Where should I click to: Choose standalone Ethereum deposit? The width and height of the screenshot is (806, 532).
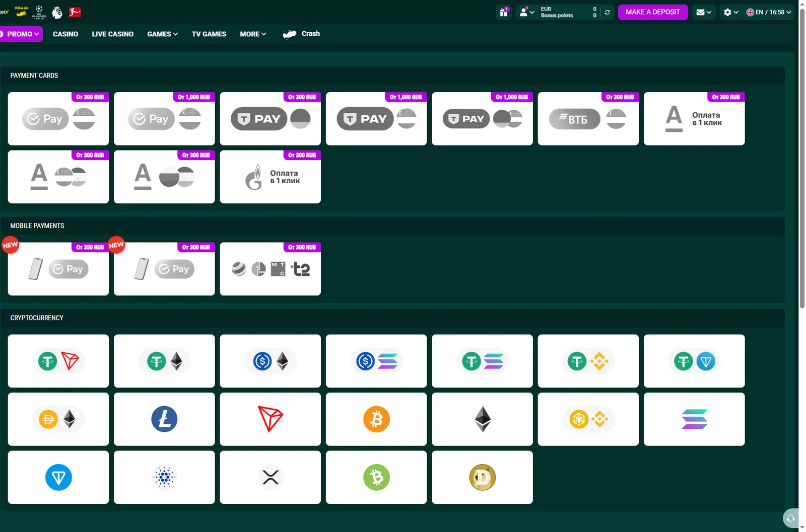pos(482,419)
